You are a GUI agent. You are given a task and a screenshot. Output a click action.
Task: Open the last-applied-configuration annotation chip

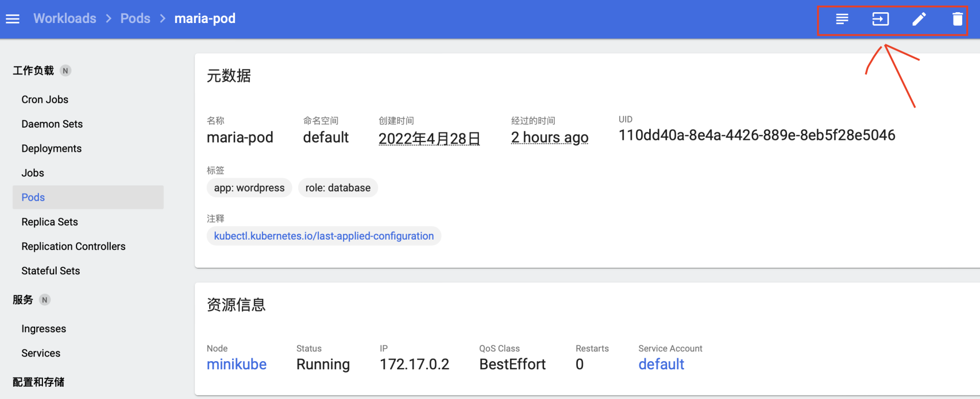click(x=324, y=236)
